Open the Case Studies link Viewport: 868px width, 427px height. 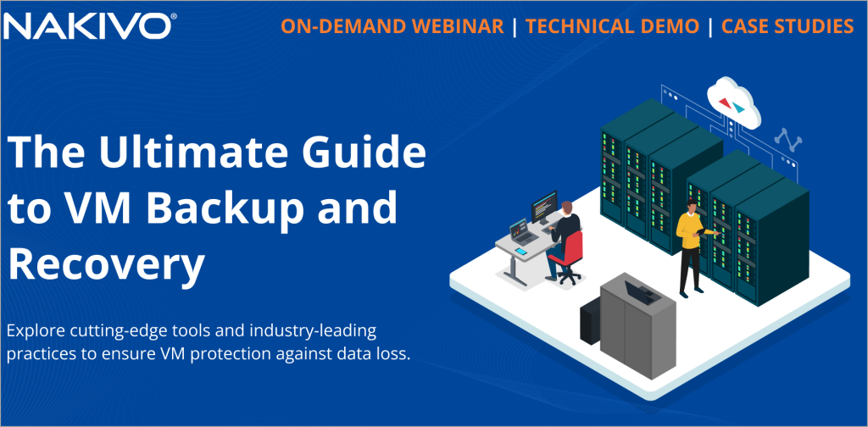coord(787,26)
